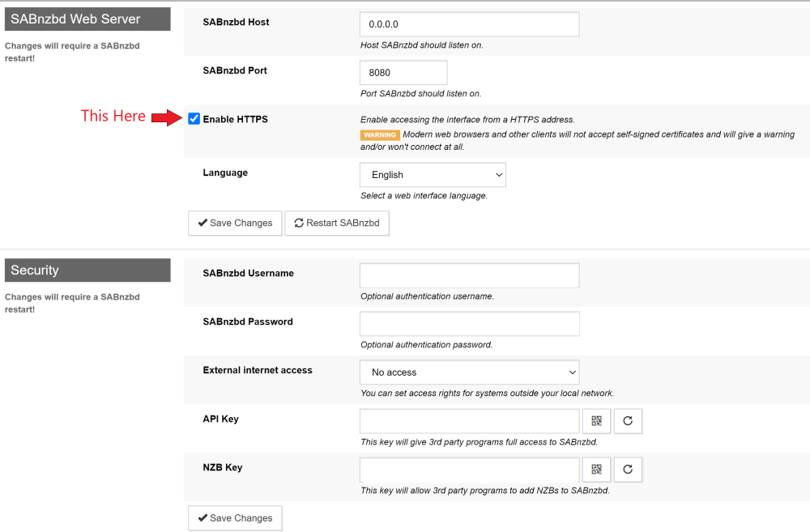Click the SABnzbd Host label
The height and width of the screenshot is (532, 810).
[236, 22]
